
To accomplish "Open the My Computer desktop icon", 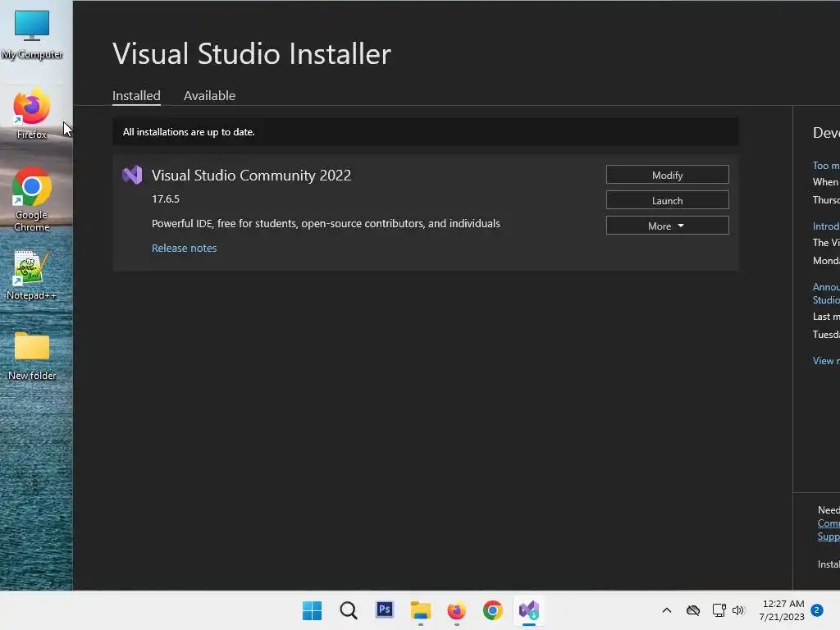I will point(32,34).
